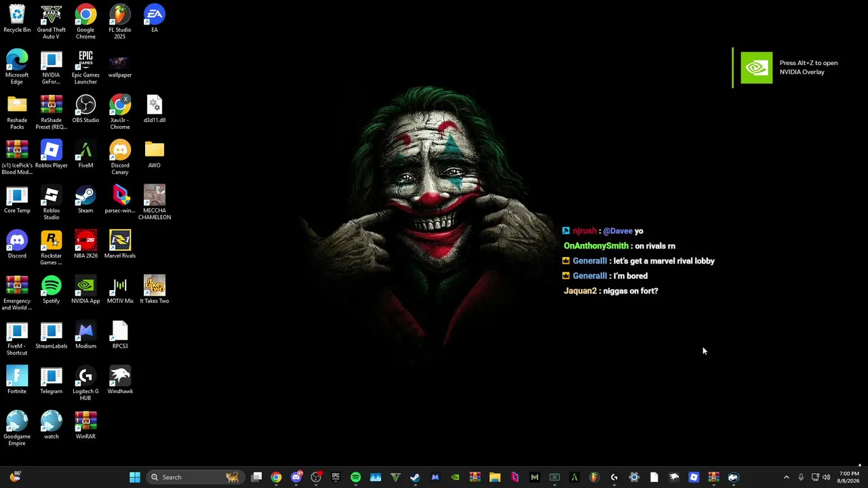Select IcePick's Blood Mod archive icon
This screenshot has width=868, height=488.
[x=17, y=158]
